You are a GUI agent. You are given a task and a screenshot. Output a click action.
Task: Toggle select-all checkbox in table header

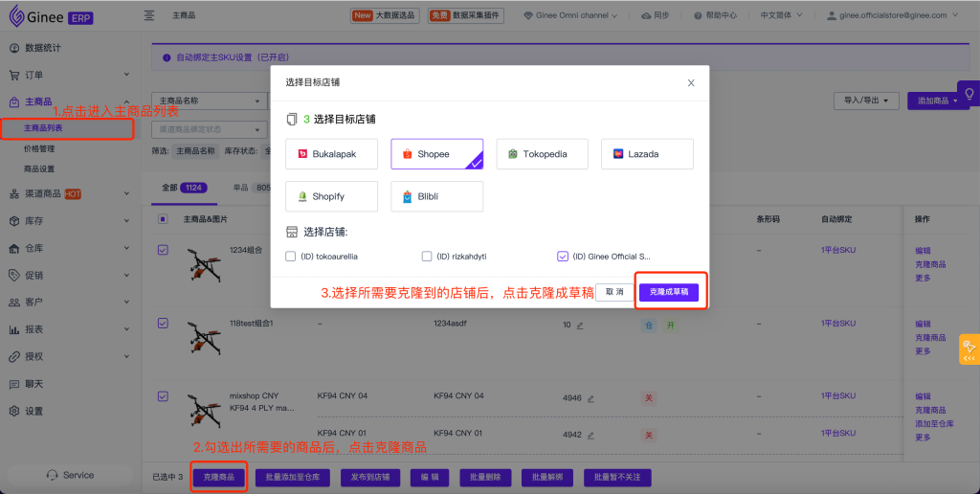[163, 219]
